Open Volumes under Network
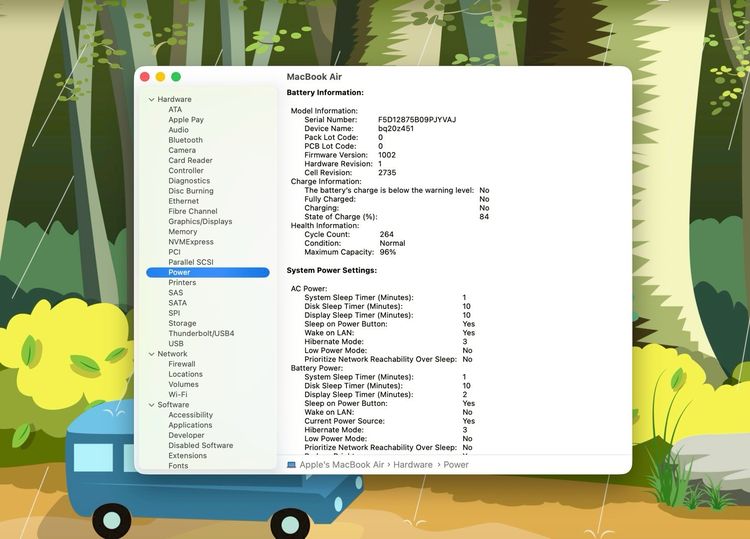 (x=183, y=384)
